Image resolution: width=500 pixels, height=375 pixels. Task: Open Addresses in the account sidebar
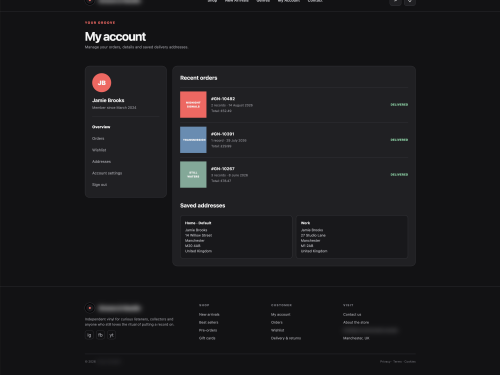[x=101, y=162]
